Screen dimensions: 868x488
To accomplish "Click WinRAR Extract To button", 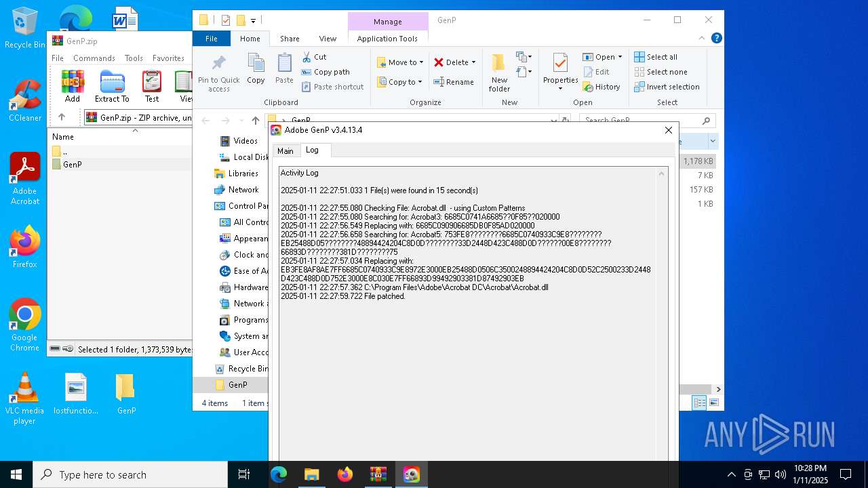I will click(x=112, y=86).
